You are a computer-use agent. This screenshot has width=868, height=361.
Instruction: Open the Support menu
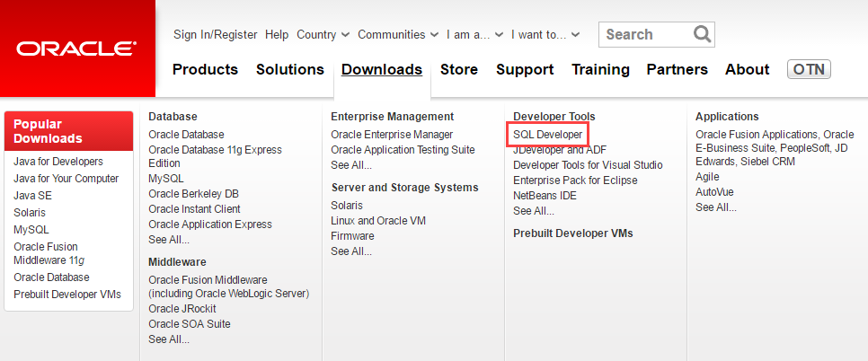click(x=525, y=69)
